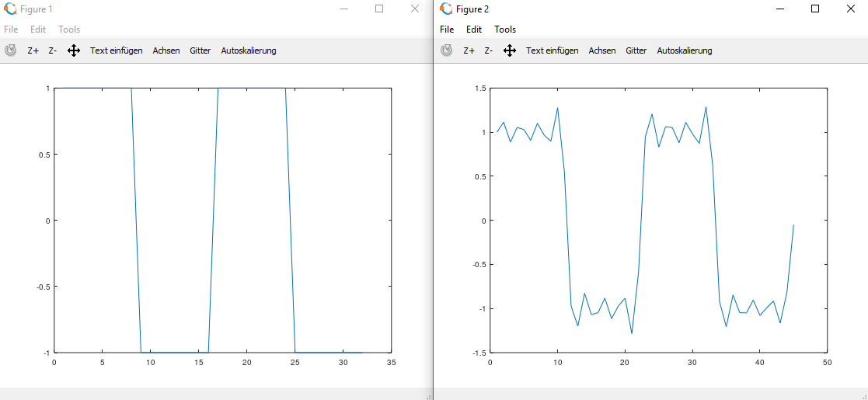Image resolution: width=868 pixels, height=400 pixels.
Task: Zoom in with Z+ in Figure 2
Action: pos(469,50)
